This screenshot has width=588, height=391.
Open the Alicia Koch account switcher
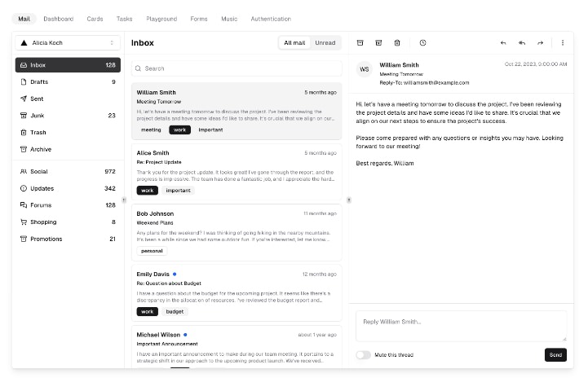68,42
